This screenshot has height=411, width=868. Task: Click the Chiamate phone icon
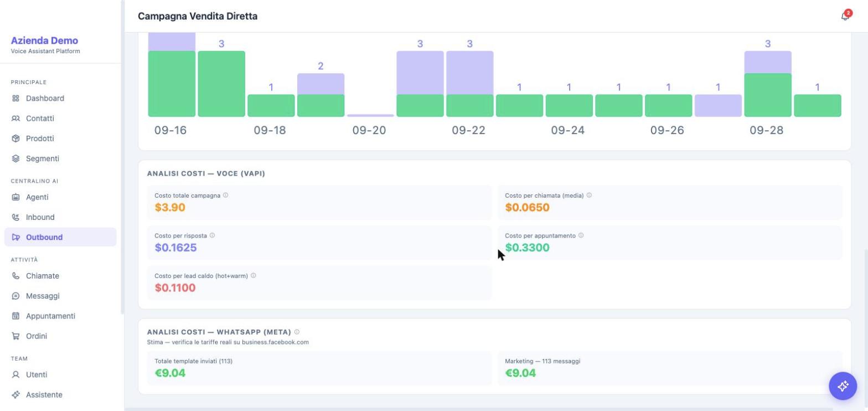point(15,276)
